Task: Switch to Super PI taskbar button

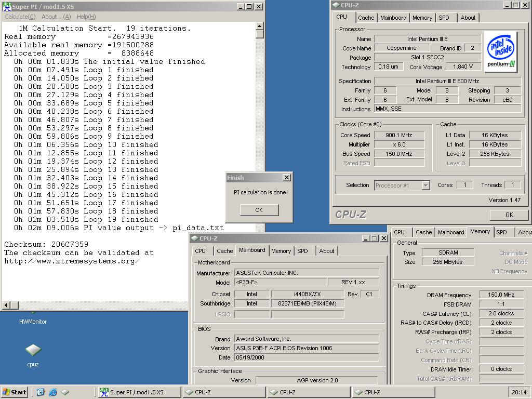Action: click(139, 392)
